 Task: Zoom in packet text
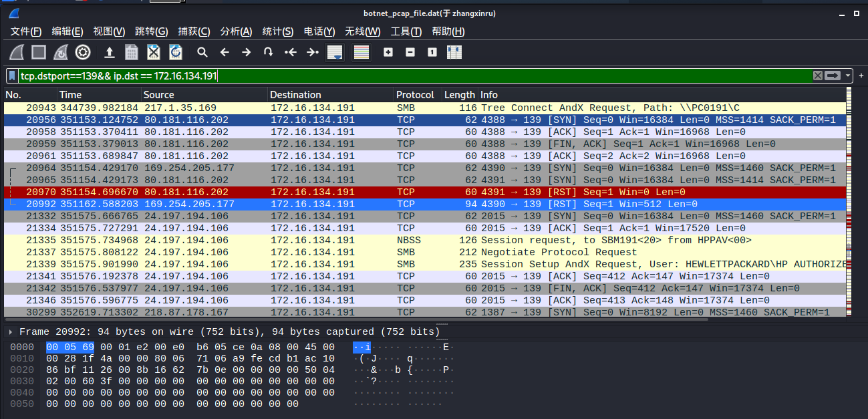[388, 52]
